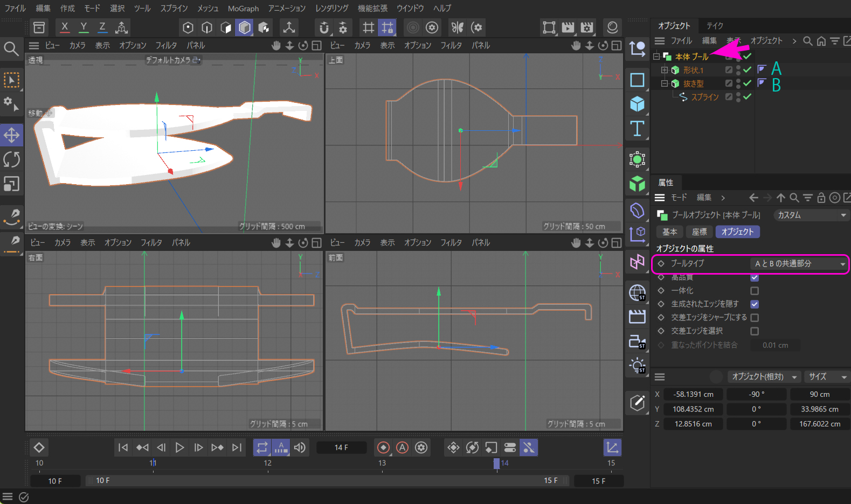
Task: Click the Text spline tool icon
Action: click(x=637, y=129)
